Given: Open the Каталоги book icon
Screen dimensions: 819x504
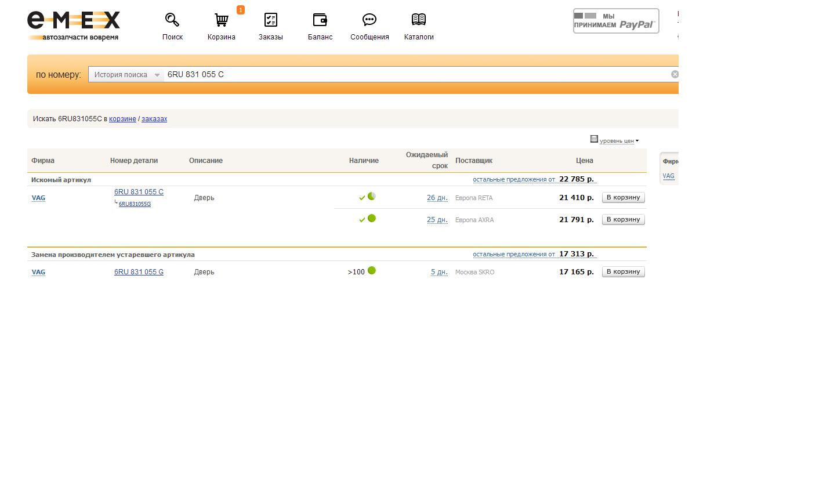Looking at the screenshot, I should pos(418,20).
